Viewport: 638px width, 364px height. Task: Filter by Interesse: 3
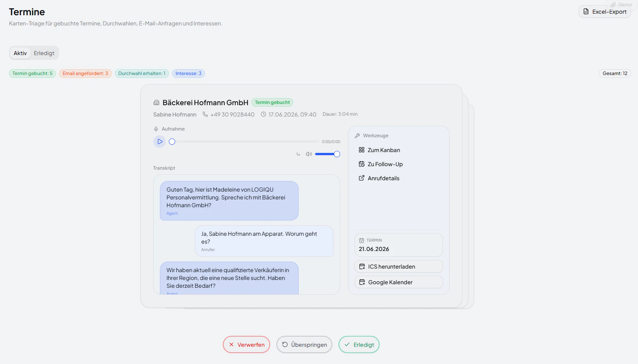188,74
